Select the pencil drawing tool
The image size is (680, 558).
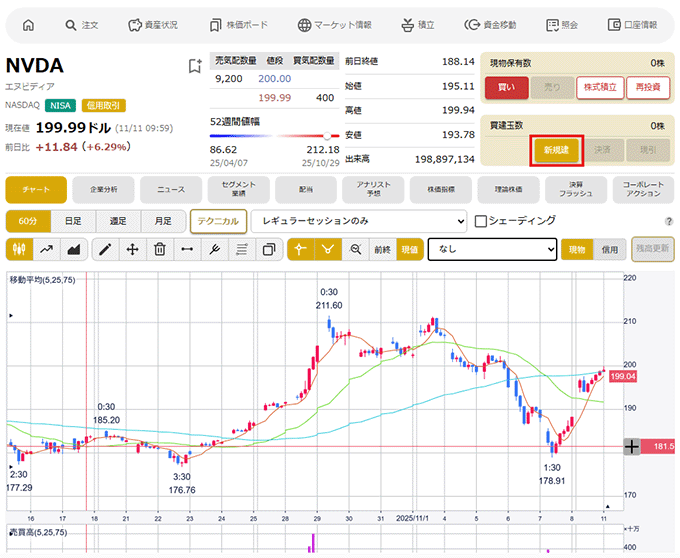[105, 249]
